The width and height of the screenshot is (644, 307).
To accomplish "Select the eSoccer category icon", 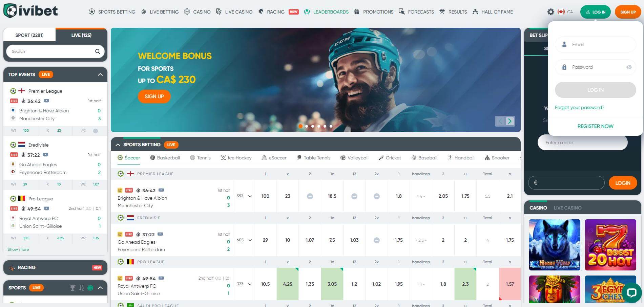I will pyautogui.click(x=264, y=157).
